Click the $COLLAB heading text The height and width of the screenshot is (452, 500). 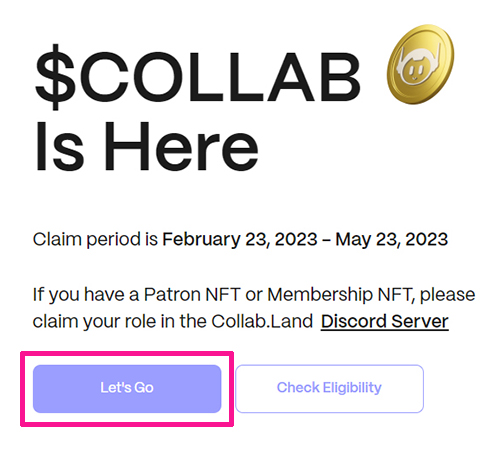click(198, 77)
